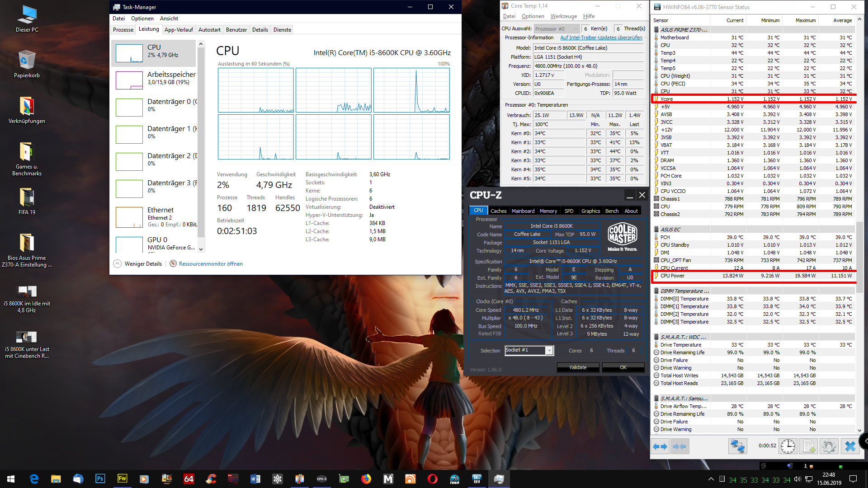This screenshot has width=868, height=488.
Task: Open HWiNFO sensor settings gear icon
Action: (829, 446)
